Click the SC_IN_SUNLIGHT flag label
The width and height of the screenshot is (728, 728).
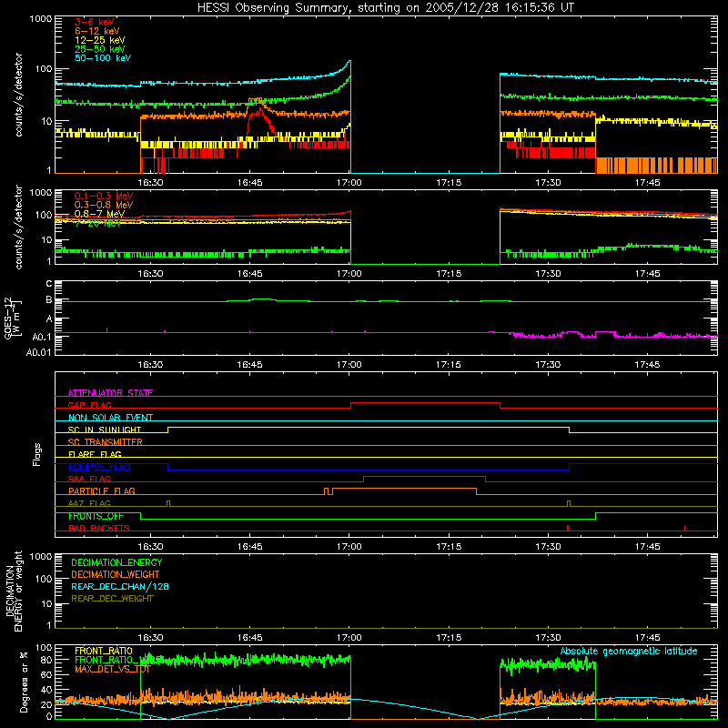105,430
